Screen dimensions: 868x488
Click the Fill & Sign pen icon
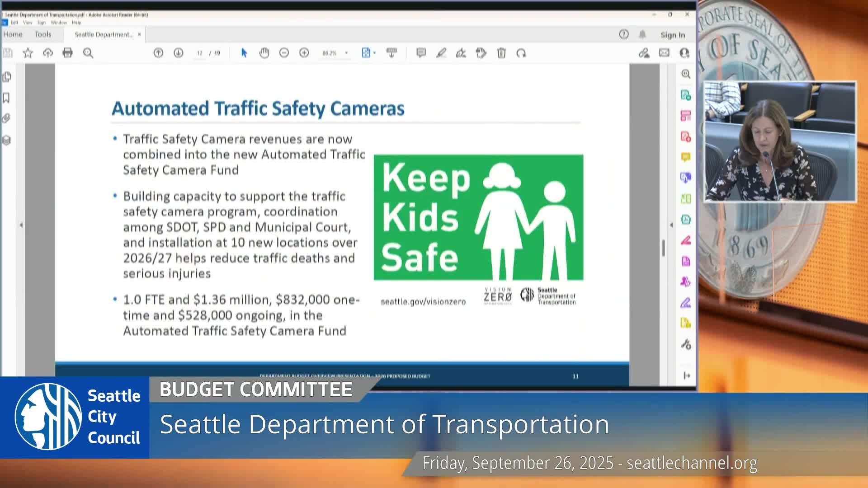461,53
